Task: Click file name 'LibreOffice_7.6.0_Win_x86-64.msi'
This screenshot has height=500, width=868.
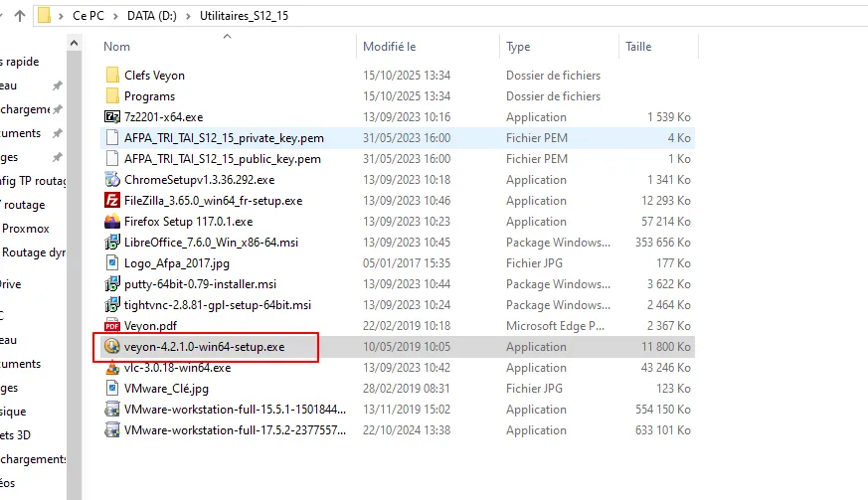Action: tap(211, 243)
